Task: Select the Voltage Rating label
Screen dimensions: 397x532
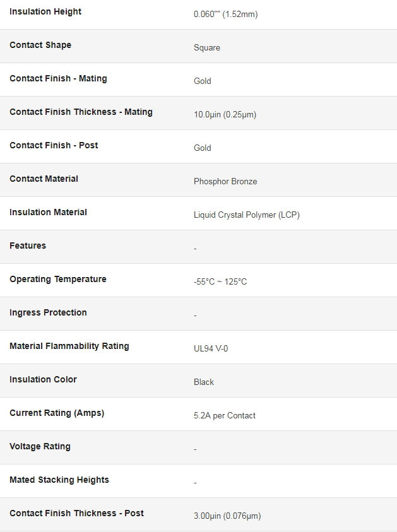Action: [40, 447]
